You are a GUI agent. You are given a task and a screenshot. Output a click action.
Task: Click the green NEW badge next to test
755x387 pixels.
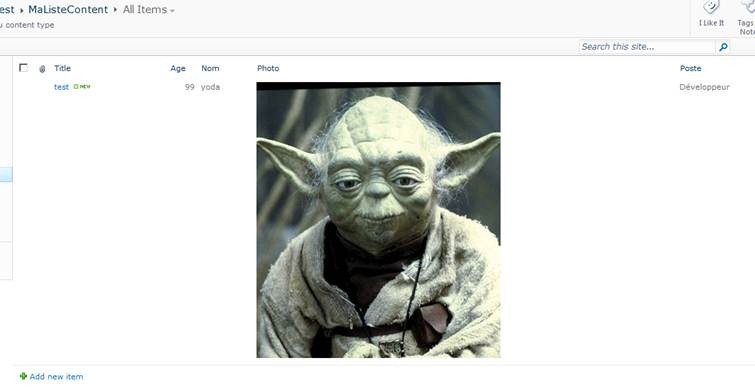(82, 87)
